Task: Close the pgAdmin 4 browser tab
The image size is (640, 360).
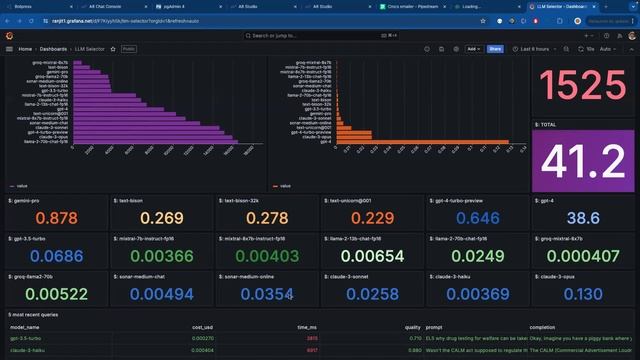Action: click(220, 7)
